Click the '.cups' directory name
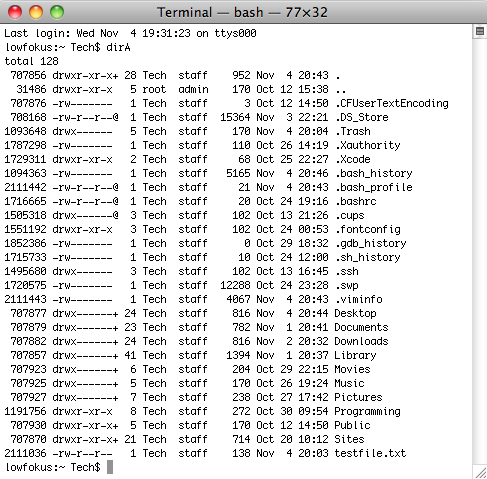 coord(350,215)
